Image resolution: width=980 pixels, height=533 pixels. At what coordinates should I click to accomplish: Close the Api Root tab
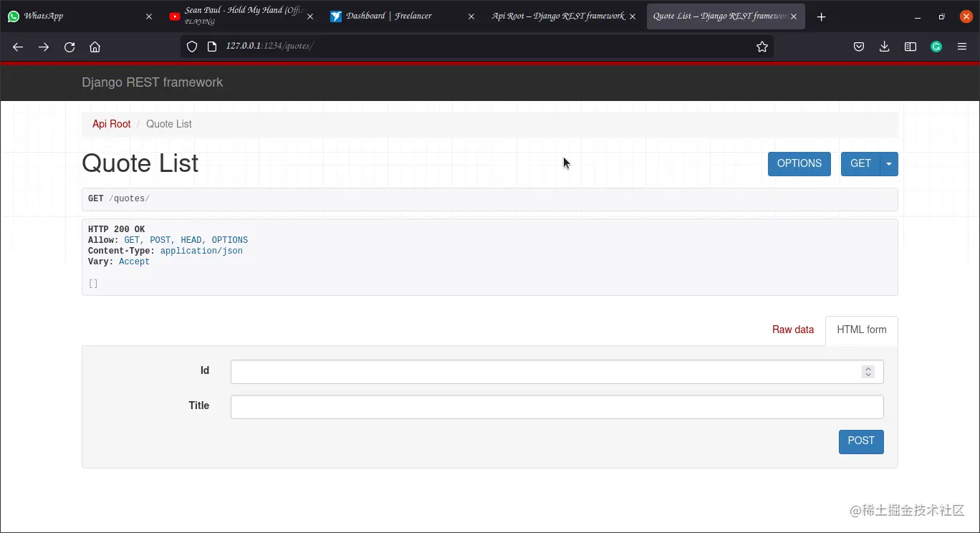pyautogui.click(x=633, y=16)
